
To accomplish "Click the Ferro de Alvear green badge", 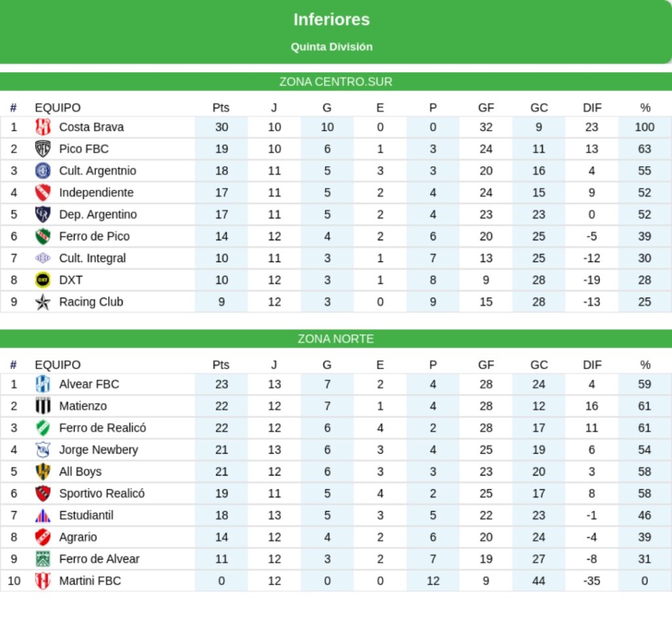I will (43, 559).
